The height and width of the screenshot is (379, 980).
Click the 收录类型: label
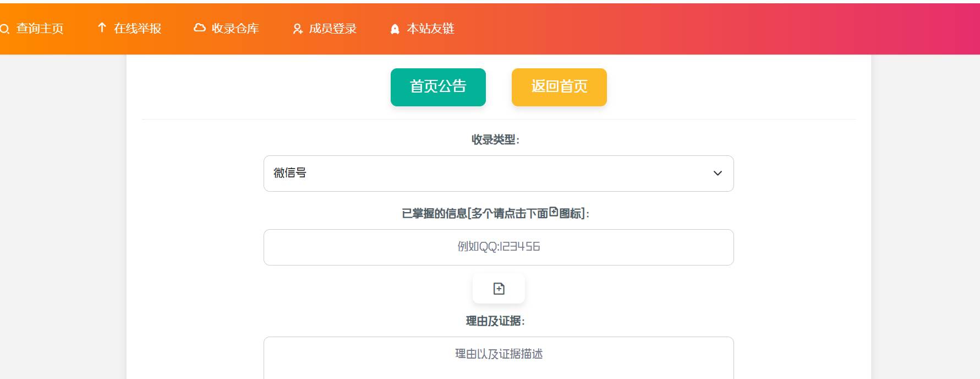click(495, 140)
